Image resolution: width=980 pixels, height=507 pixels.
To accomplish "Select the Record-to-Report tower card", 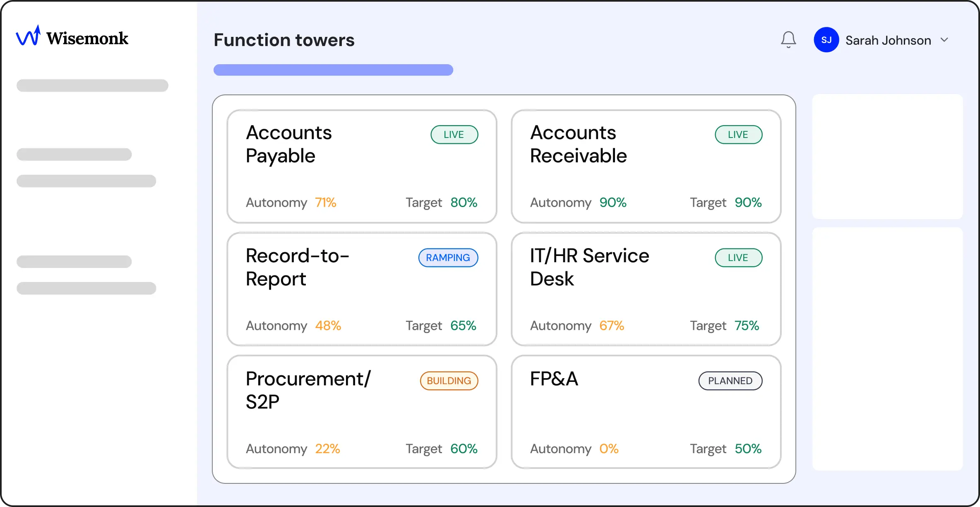I will tap(362, 289).
